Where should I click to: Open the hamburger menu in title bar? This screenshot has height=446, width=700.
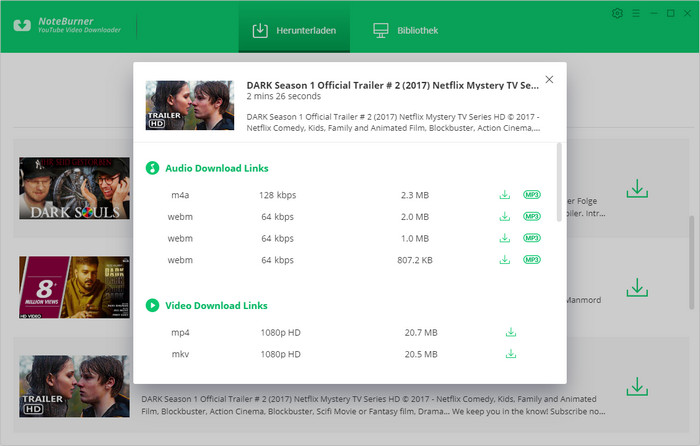point(636,13)
